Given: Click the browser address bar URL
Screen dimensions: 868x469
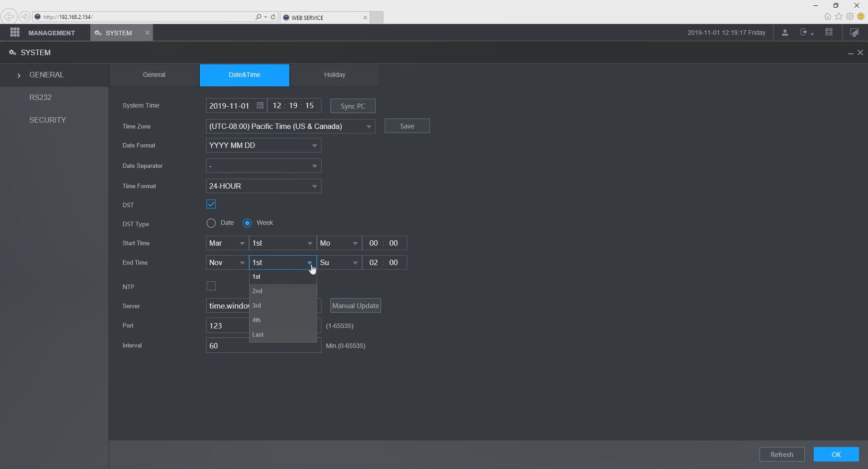Looking at the screenshot, I should coord(68,17).
